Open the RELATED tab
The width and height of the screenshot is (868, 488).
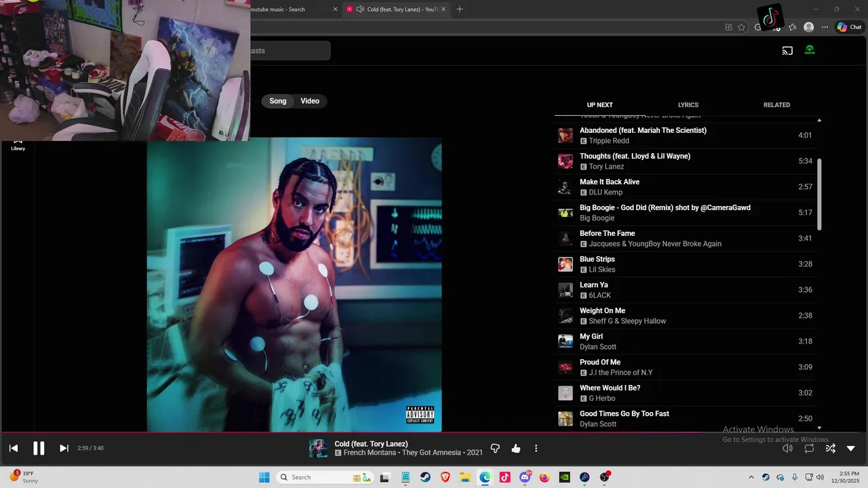pyautogui.click(x=776, y=105)
